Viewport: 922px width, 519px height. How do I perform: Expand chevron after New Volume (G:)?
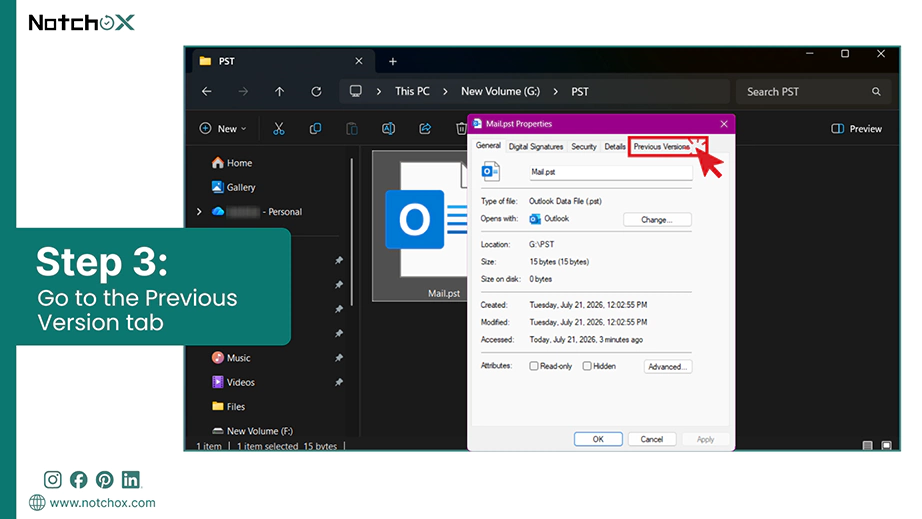pos(555,92)
